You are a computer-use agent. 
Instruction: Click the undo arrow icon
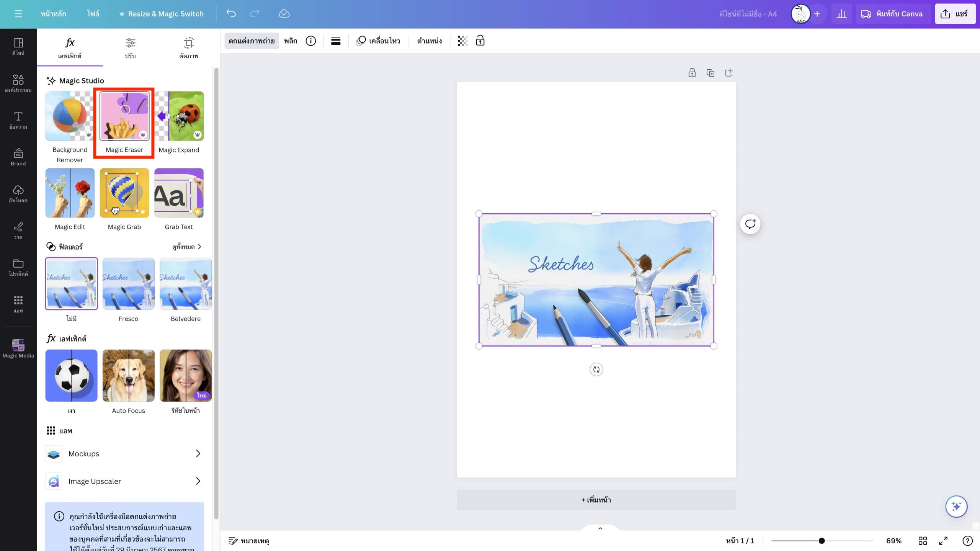click(x=231, y=14)
